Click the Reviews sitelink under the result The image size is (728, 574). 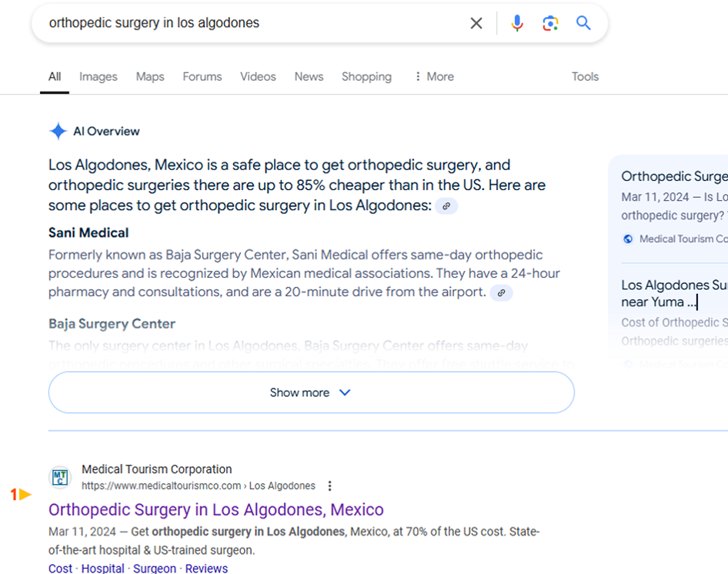[206, 569]
